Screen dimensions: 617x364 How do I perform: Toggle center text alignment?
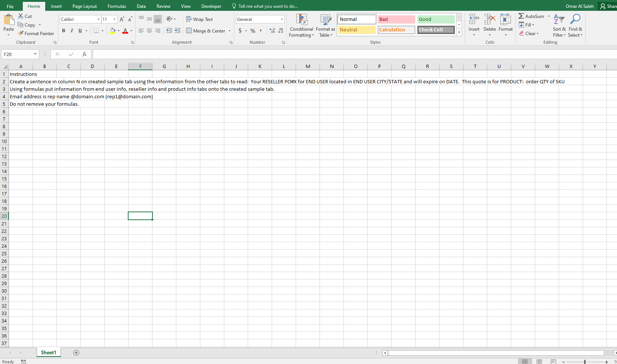click(149, 31)
